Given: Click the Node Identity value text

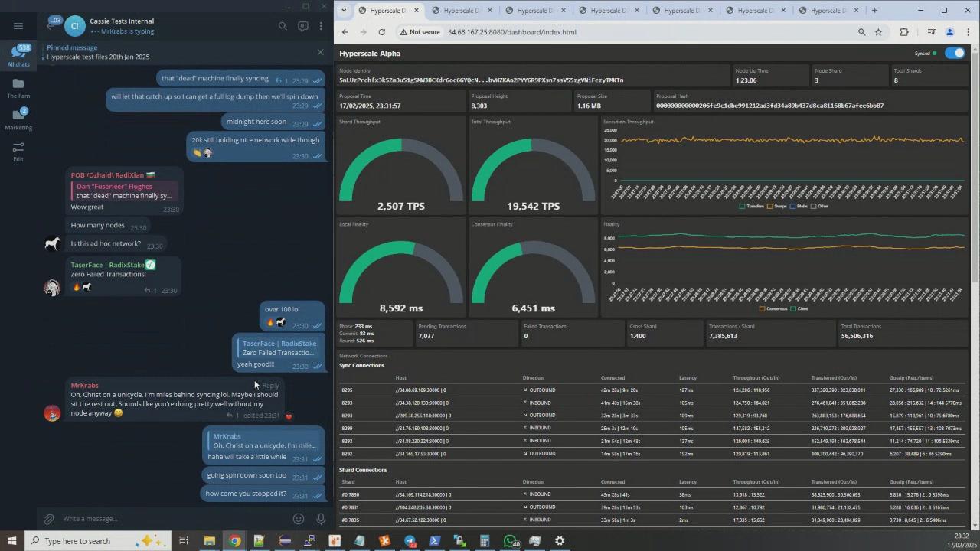Looking at the screenshot, I should 481,80.
